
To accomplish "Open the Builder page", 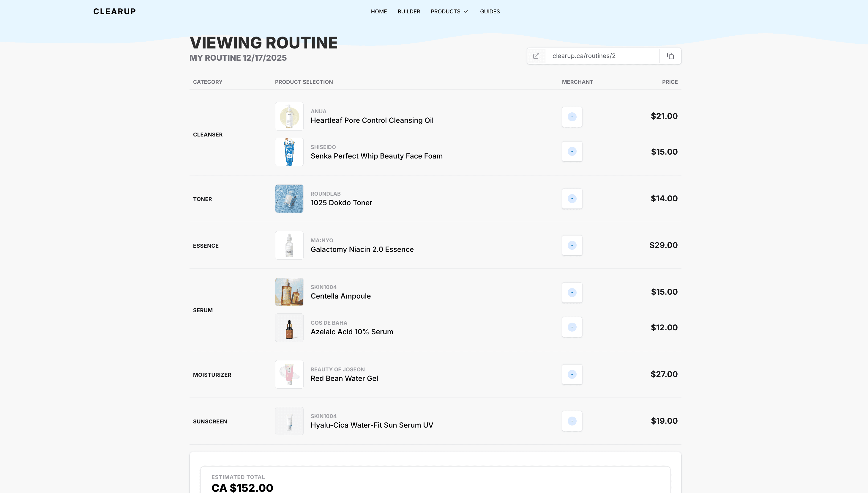I will 409,12.
